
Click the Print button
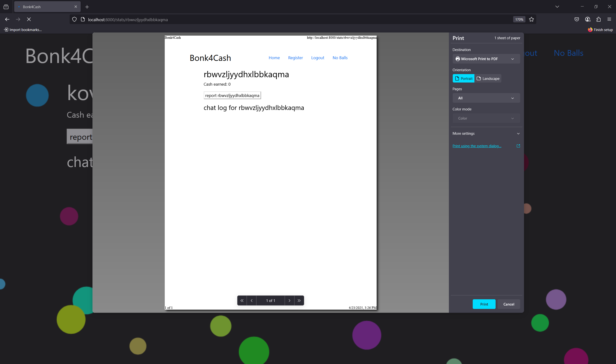(x=484, y=304)
